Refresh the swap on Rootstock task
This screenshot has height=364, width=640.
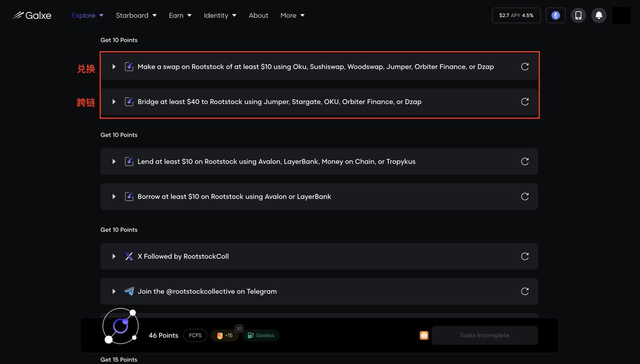[x=525, y=67]
